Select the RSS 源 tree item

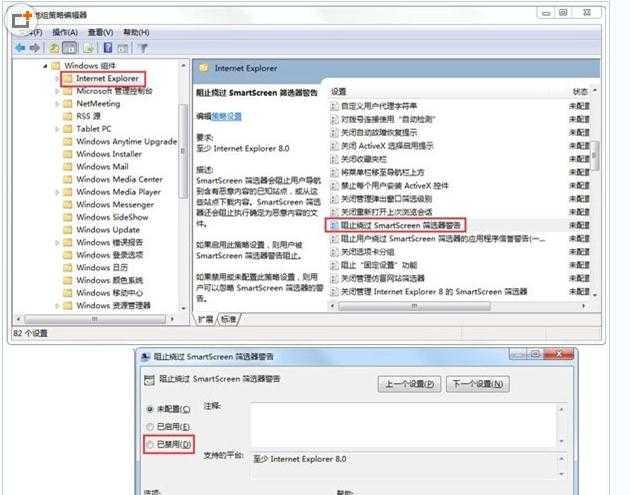[88, 116]
